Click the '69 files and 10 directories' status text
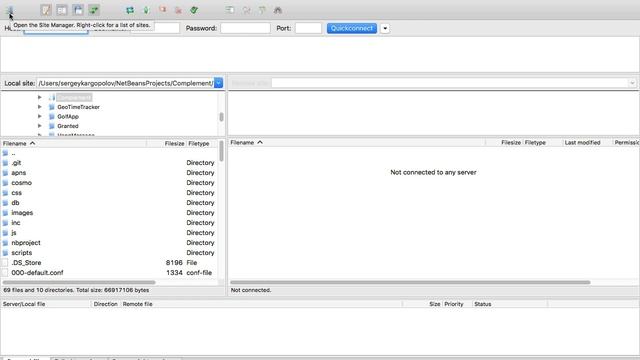 [x=76, y=290]
